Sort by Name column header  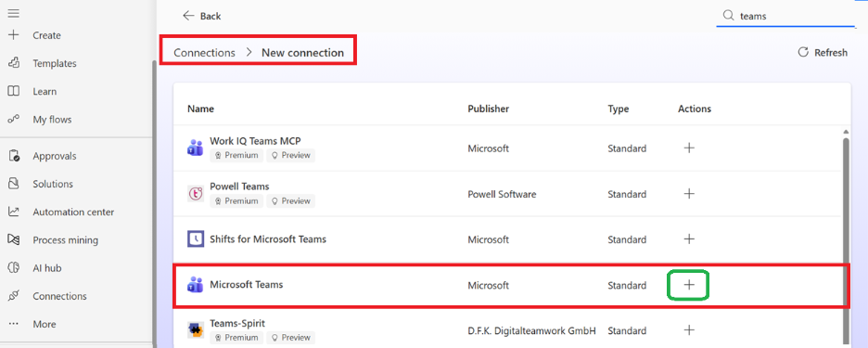point(200,109)
